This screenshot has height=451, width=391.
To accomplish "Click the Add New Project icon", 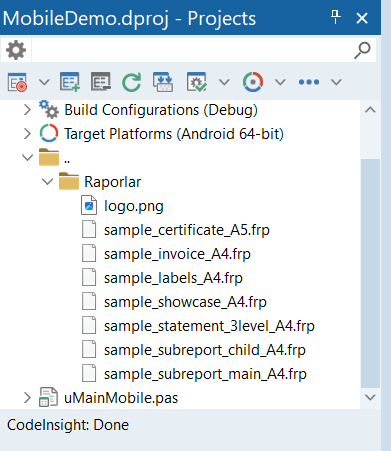I will click(x=70, y=82).
